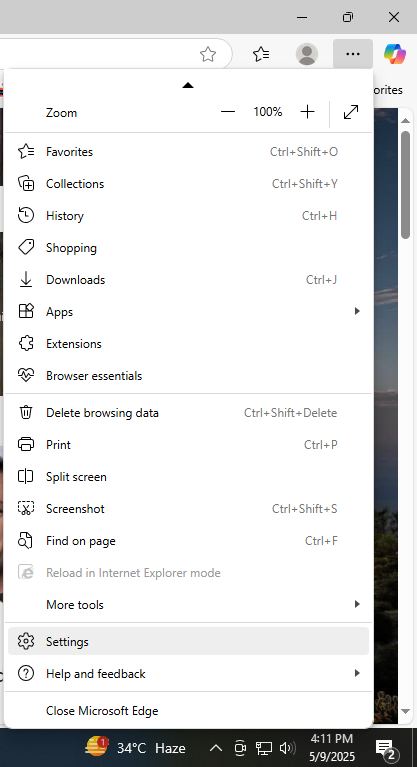417x767 pixels.
Task: Open the network tray icon
Action: 264,748
